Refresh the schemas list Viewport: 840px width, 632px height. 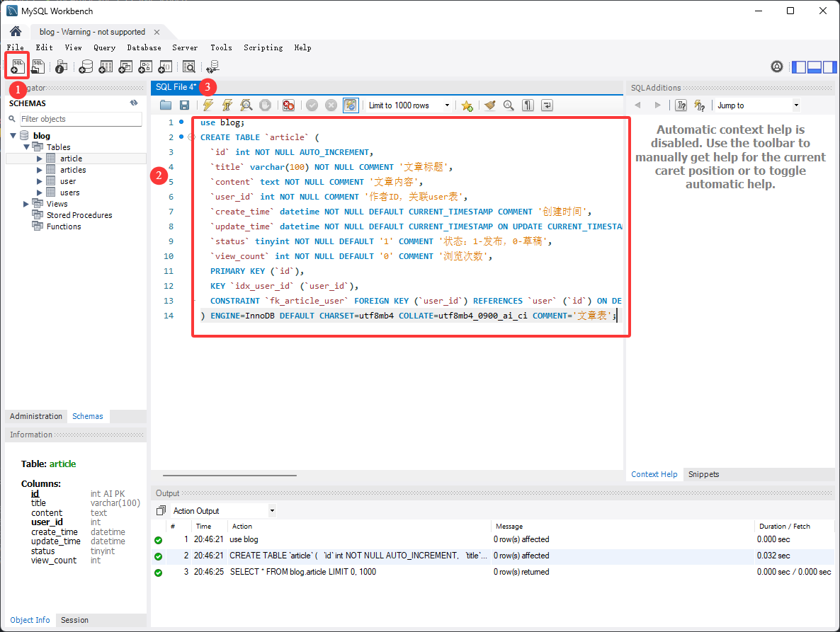tap(134, 103)
